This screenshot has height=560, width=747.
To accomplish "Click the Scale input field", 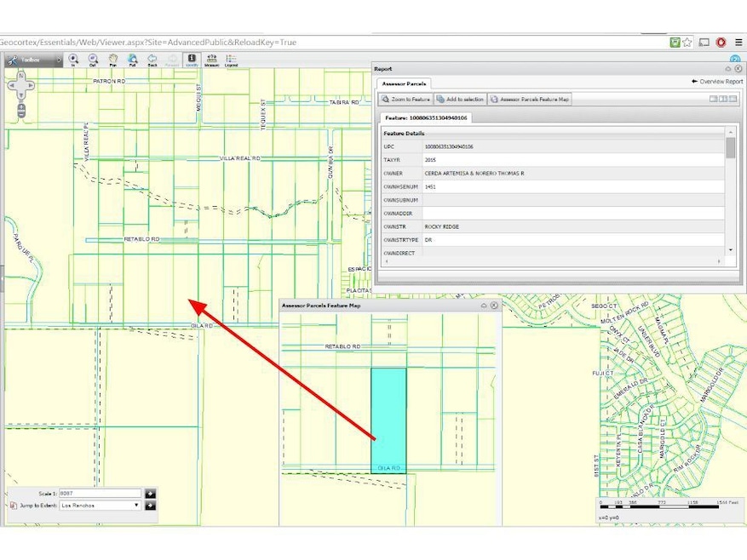I will click(100, 493).
